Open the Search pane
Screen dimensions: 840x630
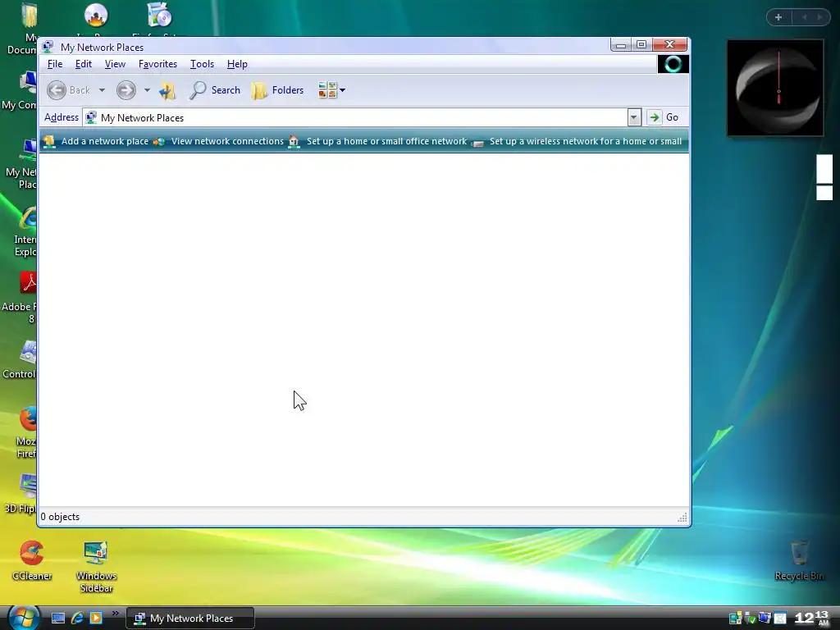point(216,90)
